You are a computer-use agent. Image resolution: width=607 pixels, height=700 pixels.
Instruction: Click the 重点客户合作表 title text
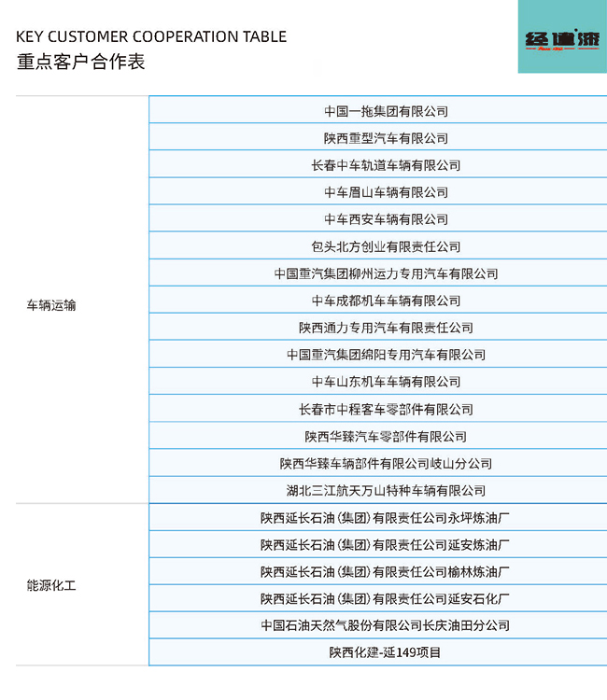[x=81, y=63]
